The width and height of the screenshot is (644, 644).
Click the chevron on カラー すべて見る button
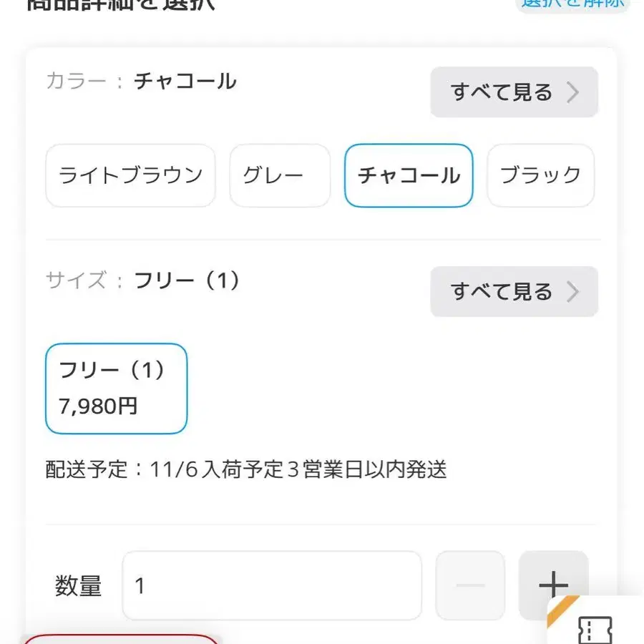click(x=572, y=92)
